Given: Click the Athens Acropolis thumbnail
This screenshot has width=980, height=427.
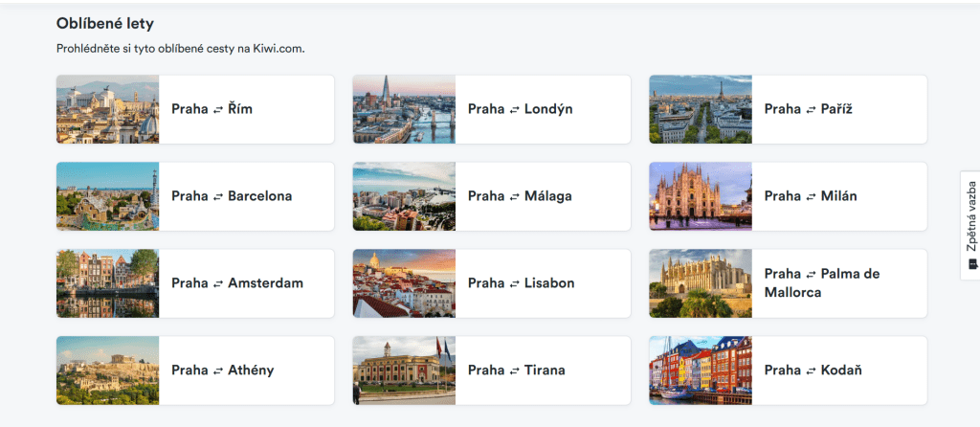Looking at the screenshot, I should [107, 371].
